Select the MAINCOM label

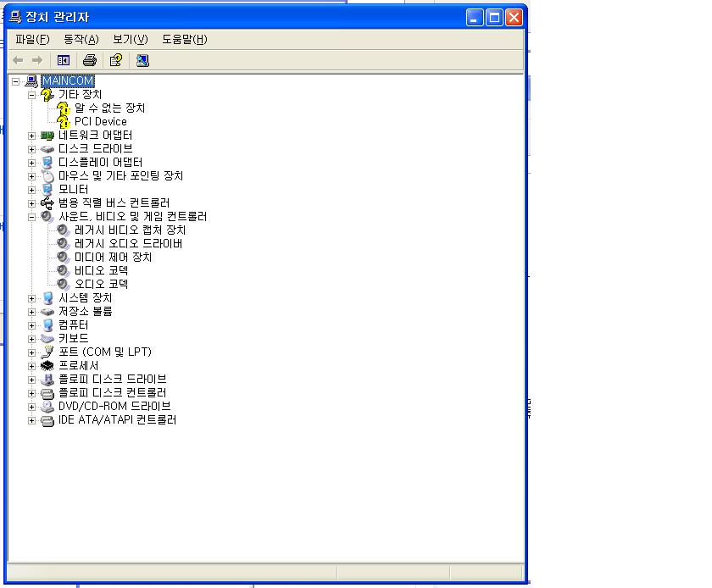(x=68, y=80)
